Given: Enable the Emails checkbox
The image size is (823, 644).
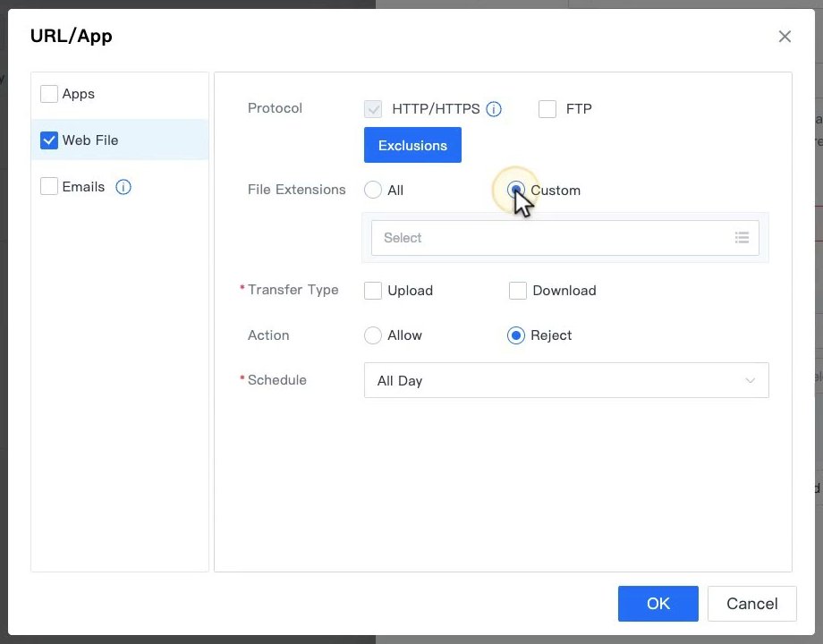Looking at the screenshot, I should point(49,186).
